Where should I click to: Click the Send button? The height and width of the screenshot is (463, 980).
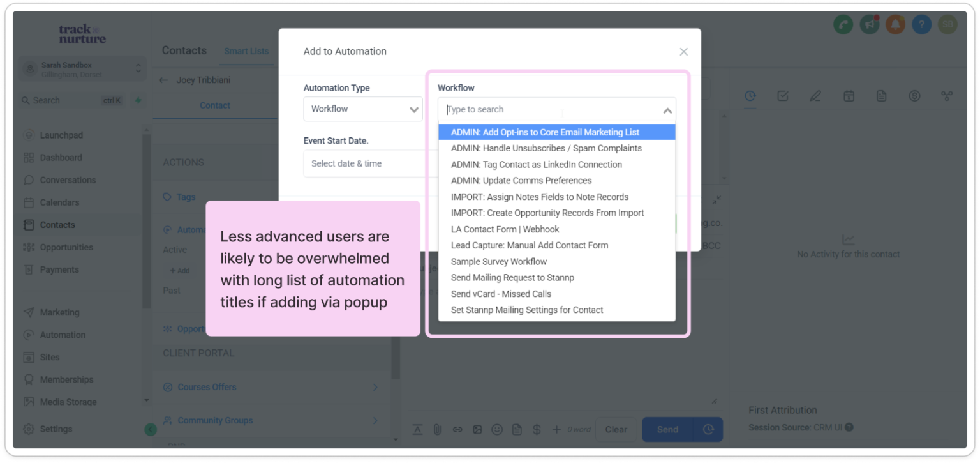667,430
